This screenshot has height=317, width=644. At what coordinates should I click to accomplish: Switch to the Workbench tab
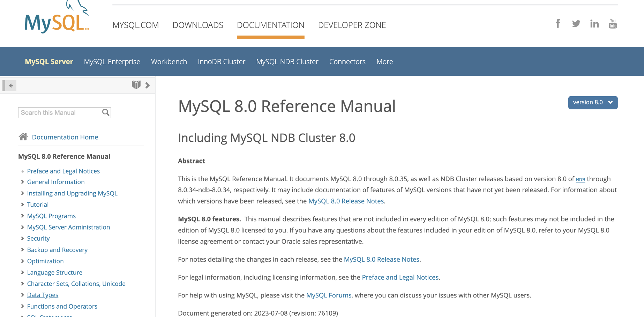(x=169, y=62)
